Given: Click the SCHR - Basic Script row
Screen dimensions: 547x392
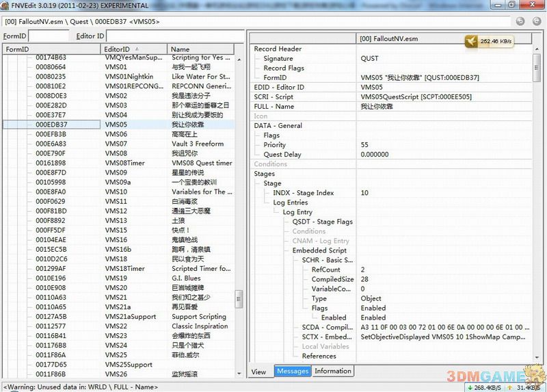Looking at the screenshot, I should [391, 260].
